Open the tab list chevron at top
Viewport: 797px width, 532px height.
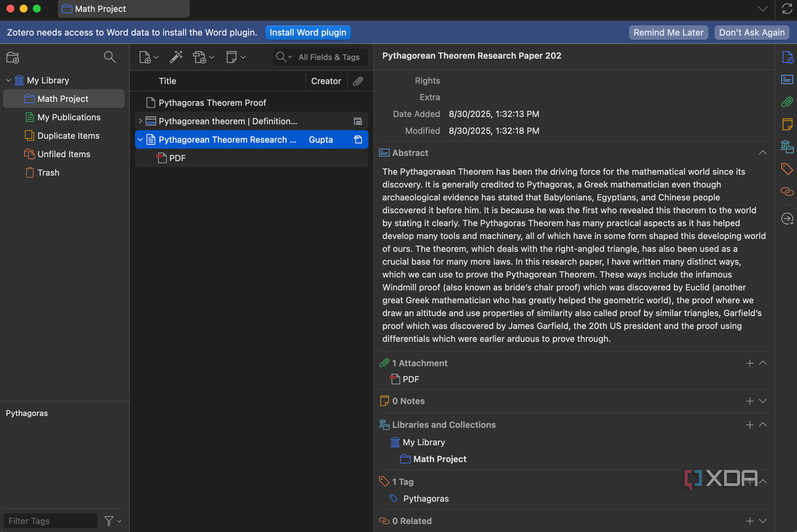[x=763, y=9]
